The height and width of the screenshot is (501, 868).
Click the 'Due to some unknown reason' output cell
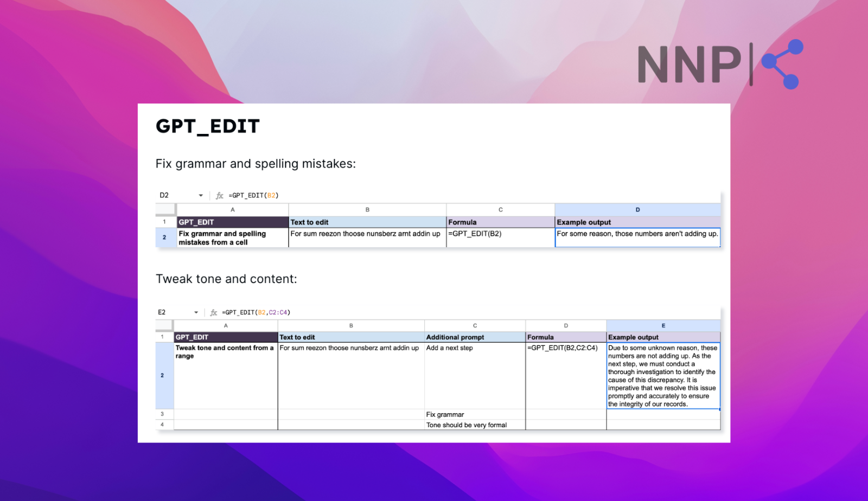pyautogui.click(x=663, y=376)
